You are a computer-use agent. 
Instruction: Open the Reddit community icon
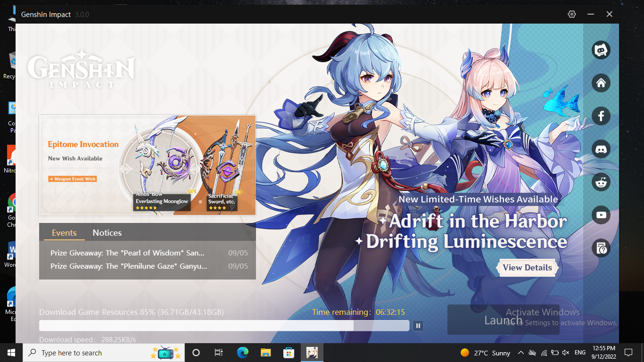[601, 182]
